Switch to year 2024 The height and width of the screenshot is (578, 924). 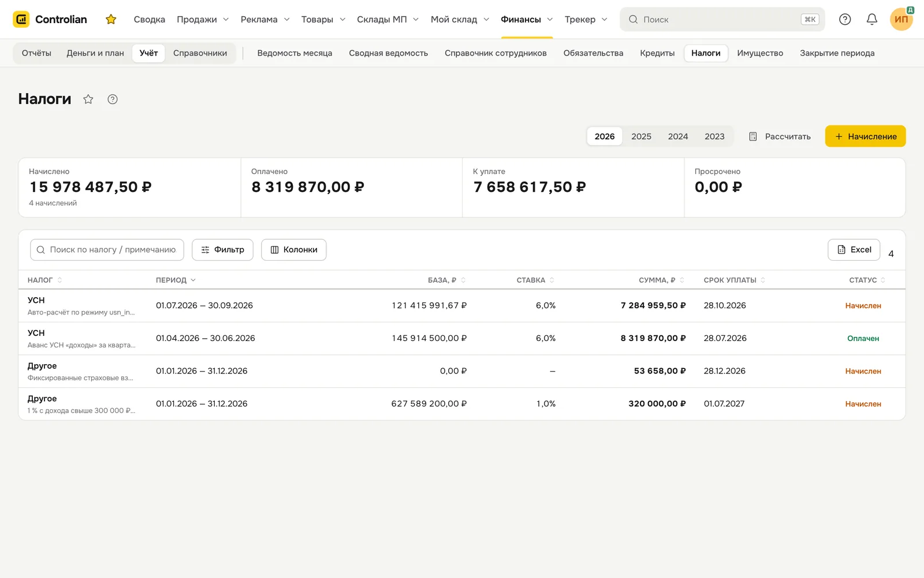(x=678, y=136)
